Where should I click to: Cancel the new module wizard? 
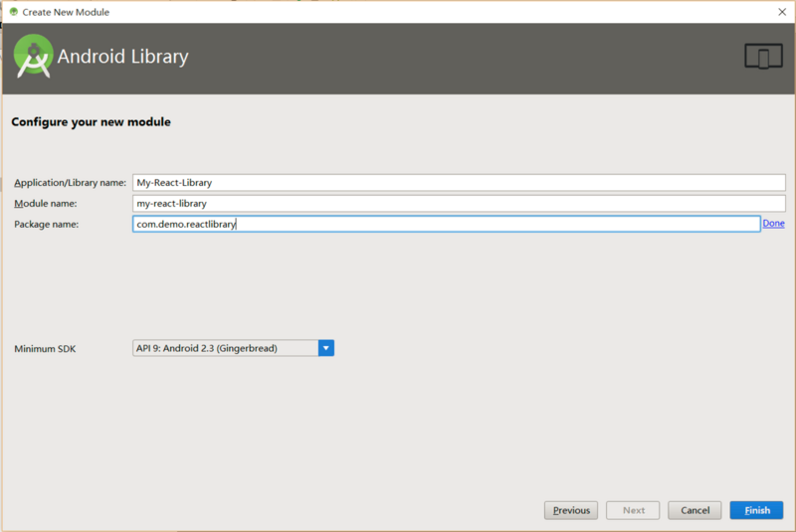[x=695, y=510]
